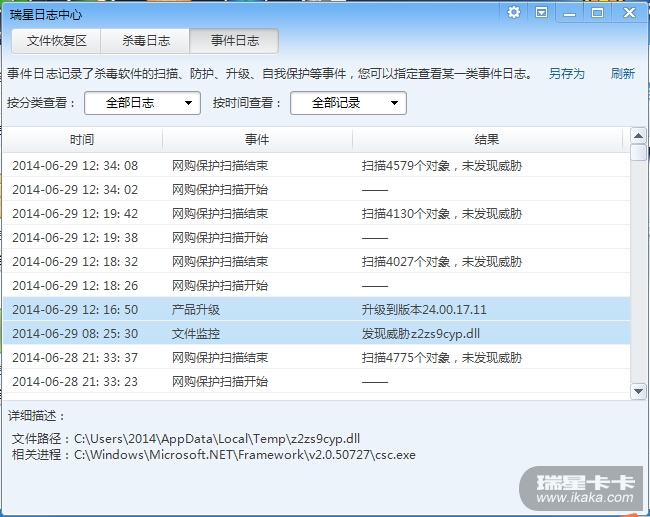Viewport: 650px width, 517px height.
Task: Click the 另存为 link
Action: [567, 74]
